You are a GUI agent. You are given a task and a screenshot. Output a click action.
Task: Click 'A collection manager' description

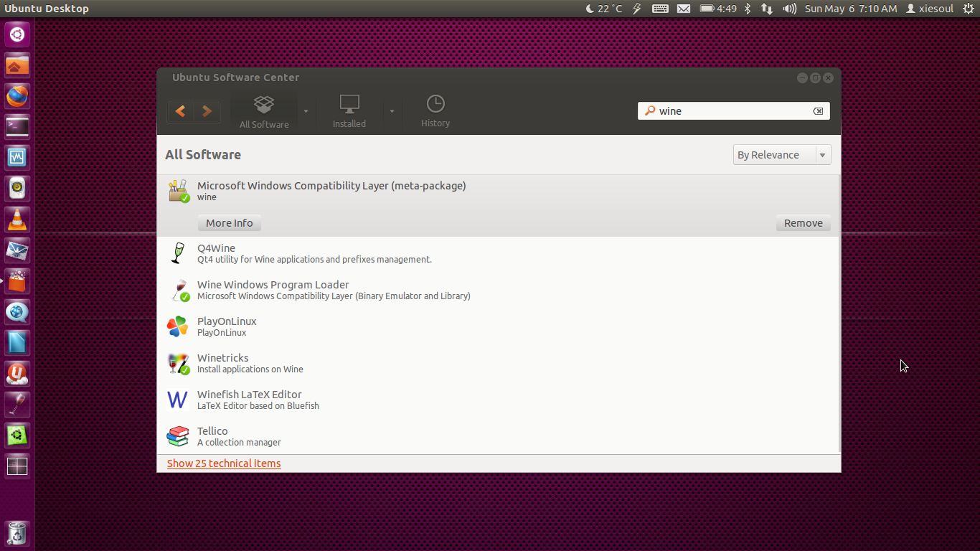[x=239, y=443]
